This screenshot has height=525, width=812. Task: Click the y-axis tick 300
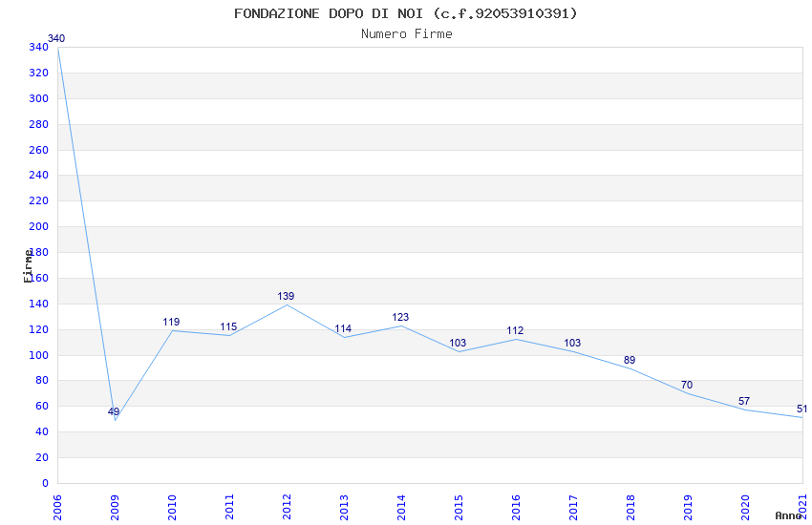coord(39,98)
